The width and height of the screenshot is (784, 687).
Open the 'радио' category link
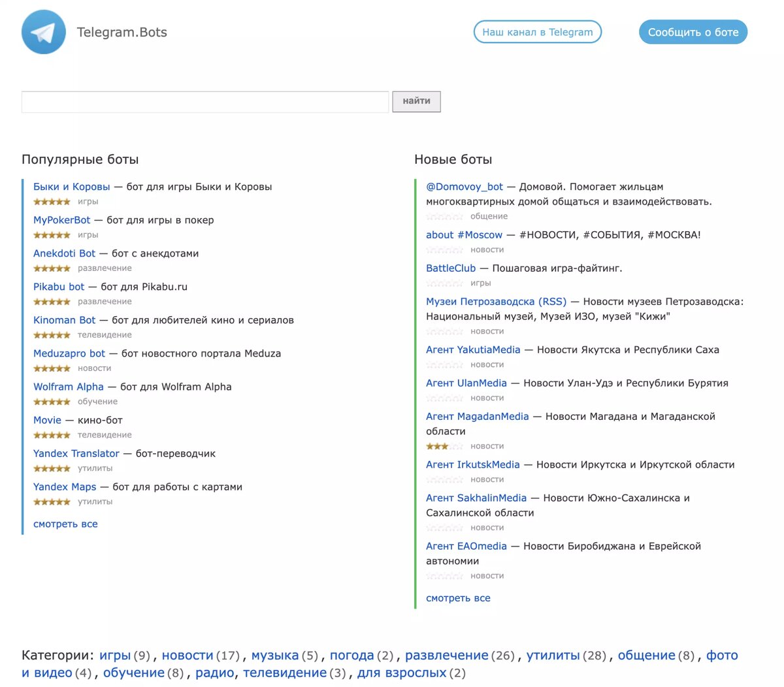click(214, 673)
